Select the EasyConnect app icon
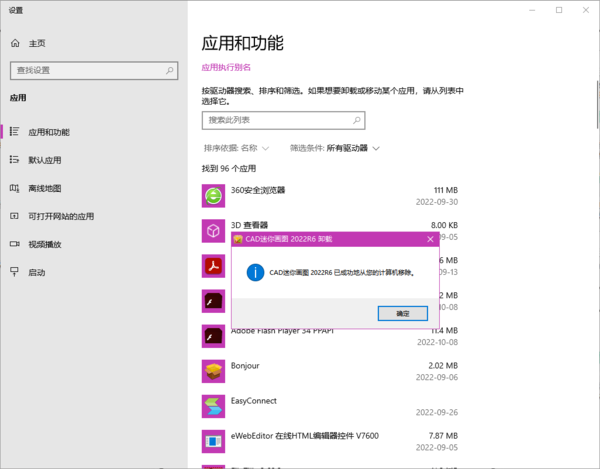 tap(213, 407)
